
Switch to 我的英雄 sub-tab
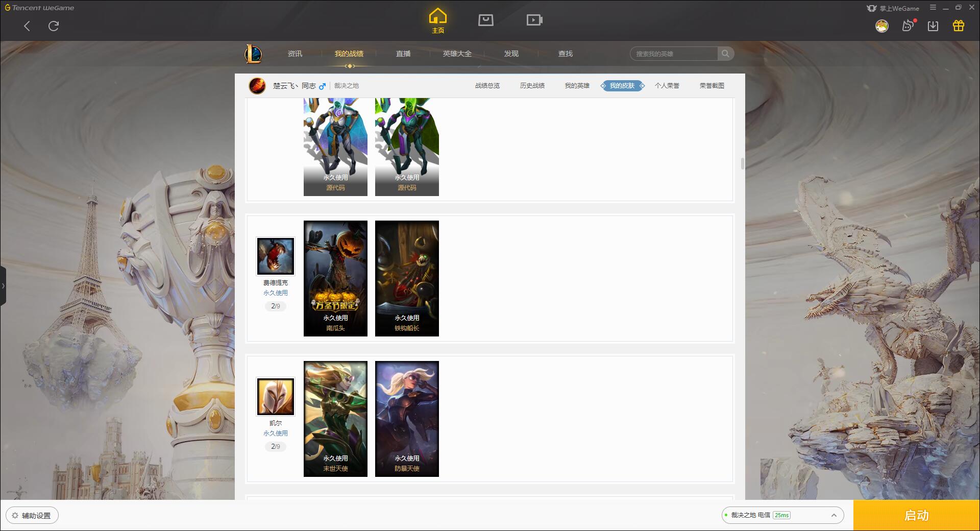point(577,86)
